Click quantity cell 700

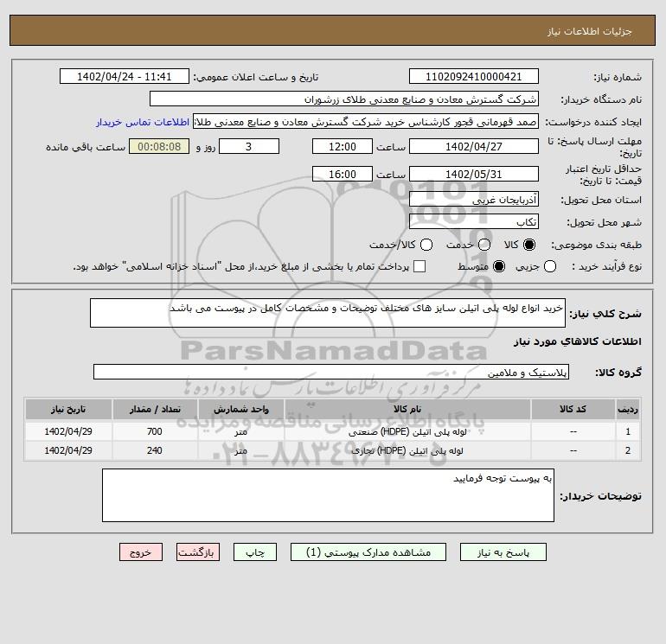tap(155, 431)
